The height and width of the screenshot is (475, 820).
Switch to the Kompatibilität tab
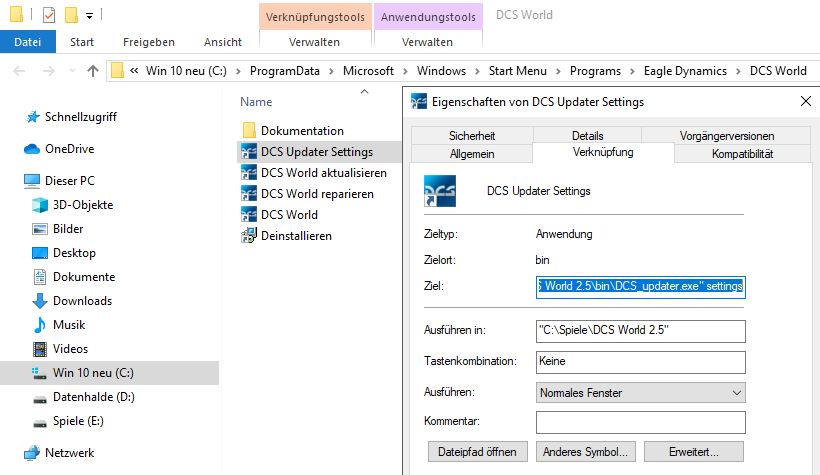pos(742,154)
